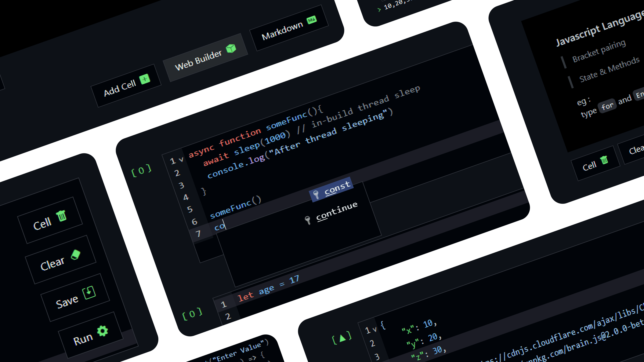Click the trash icon in the right card
The height and width of the screenshot is (362, 644).
[604, 160]
